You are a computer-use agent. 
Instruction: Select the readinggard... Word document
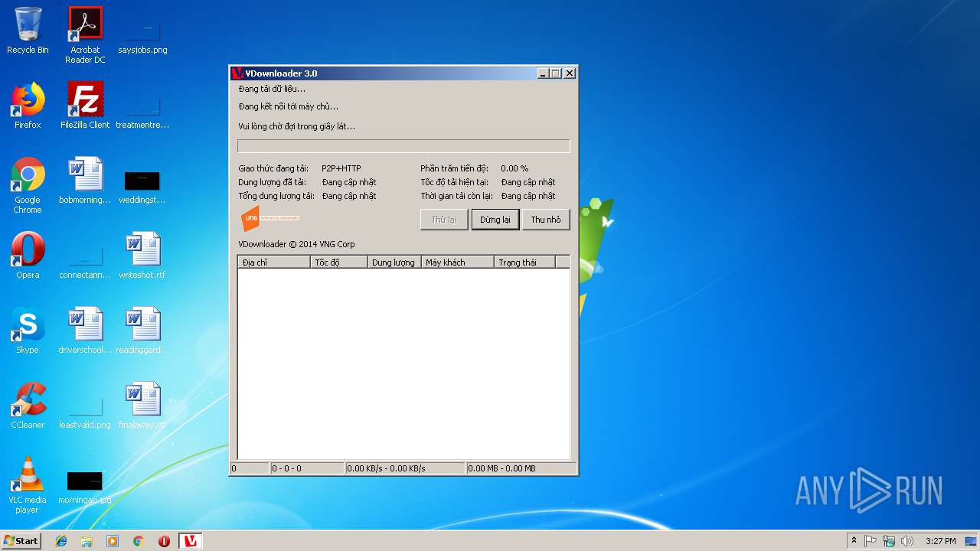click(142, 331)
